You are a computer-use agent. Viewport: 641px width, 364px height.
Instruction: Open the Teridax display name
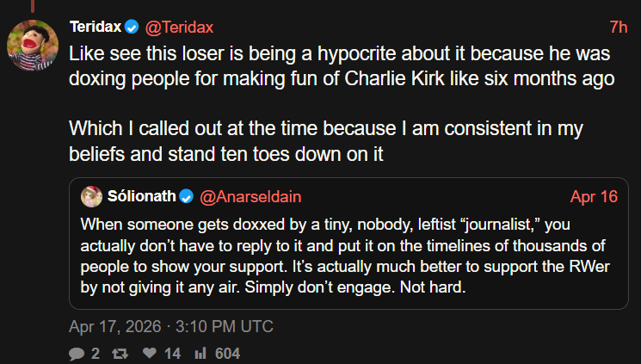pyautogui.click(x=96, y=27)
